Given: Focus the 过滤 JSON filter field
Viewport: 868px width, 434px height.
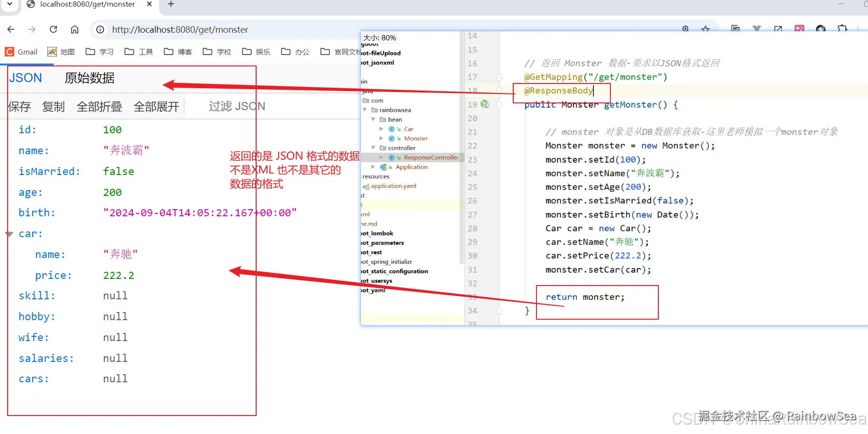Looking at the screenshot, I should pyautogui.click(x=237, y=106).
